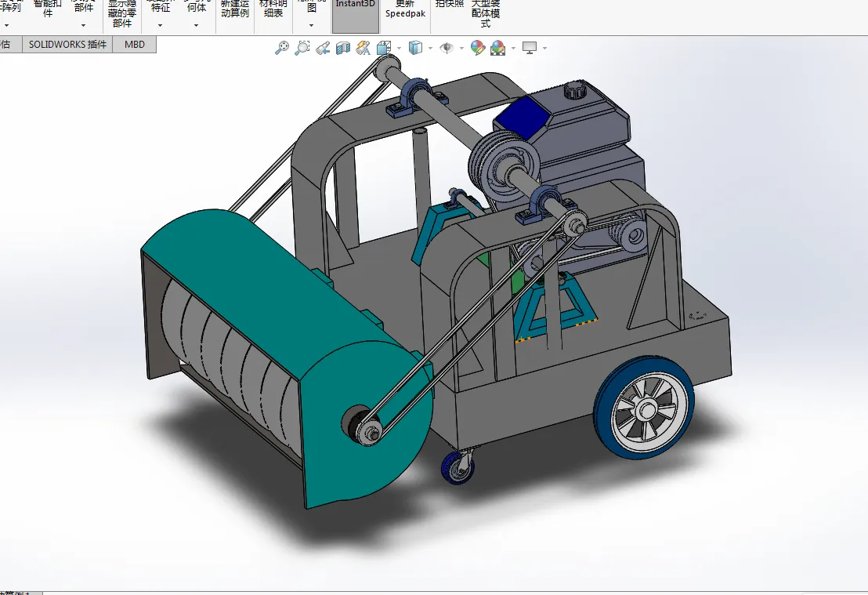Click 显示隐藏的零部件 button
The image size is (868, 595).
pyautogui.click(x=121, y=15)
